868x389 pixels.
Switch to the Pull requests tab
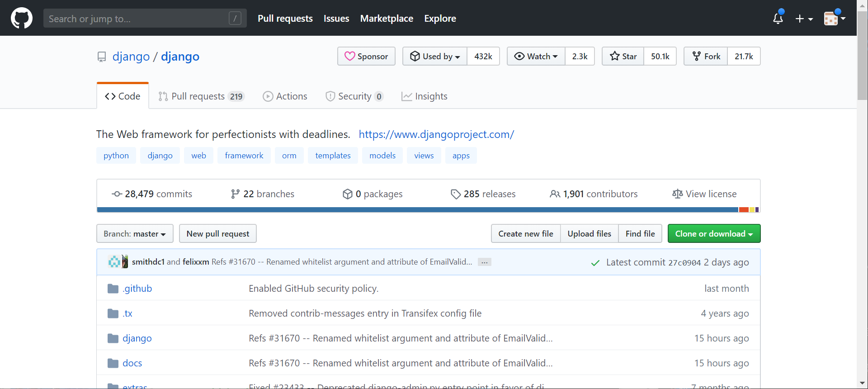[x=201, y=96]
